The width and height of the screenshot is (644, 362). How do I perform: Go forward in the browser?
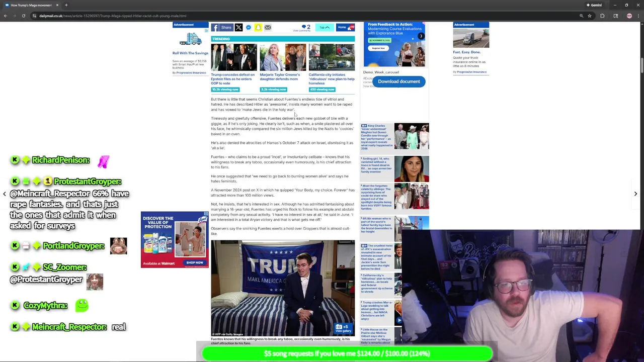click(x=15, y=16)
